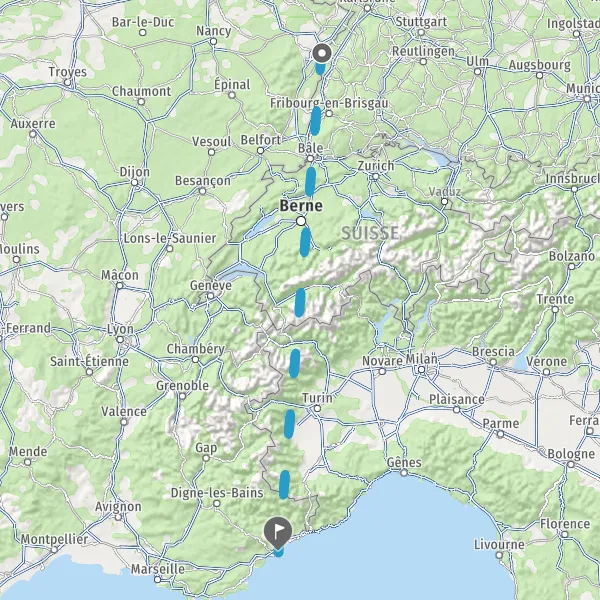The height and width of the screenshot is (600, 600).
Task: Select the Nancy city marker
Action: (214, 41)
